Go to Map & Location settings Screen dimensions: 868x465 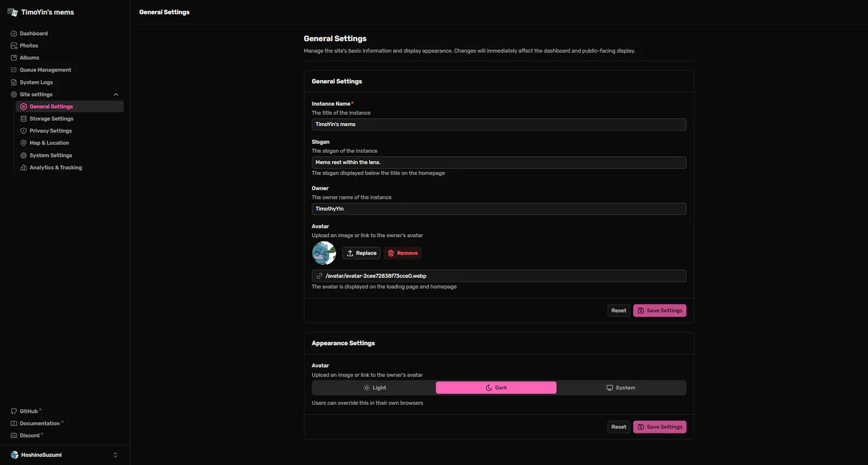70,143
